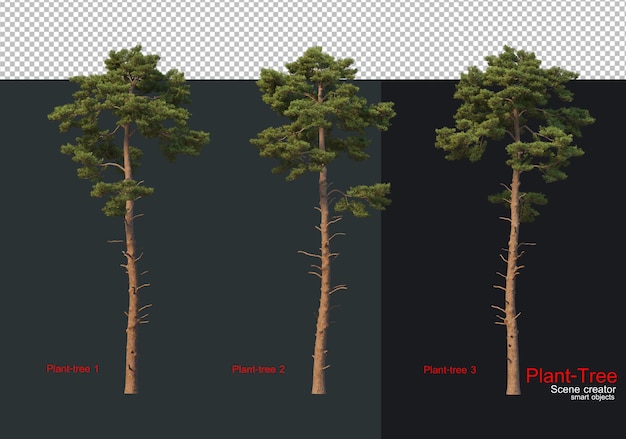Click the large 'Plant-Tree' title text
This screenshot has height=439, width=626.
coord(571,376)
